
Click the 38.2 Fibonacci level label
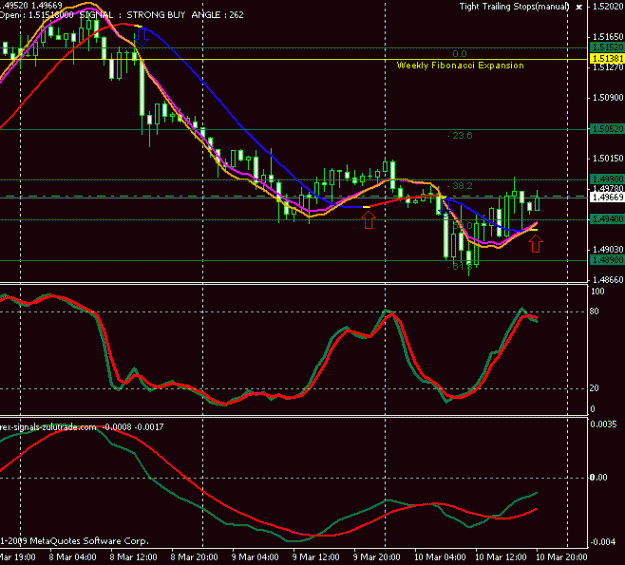pos(460,186)
